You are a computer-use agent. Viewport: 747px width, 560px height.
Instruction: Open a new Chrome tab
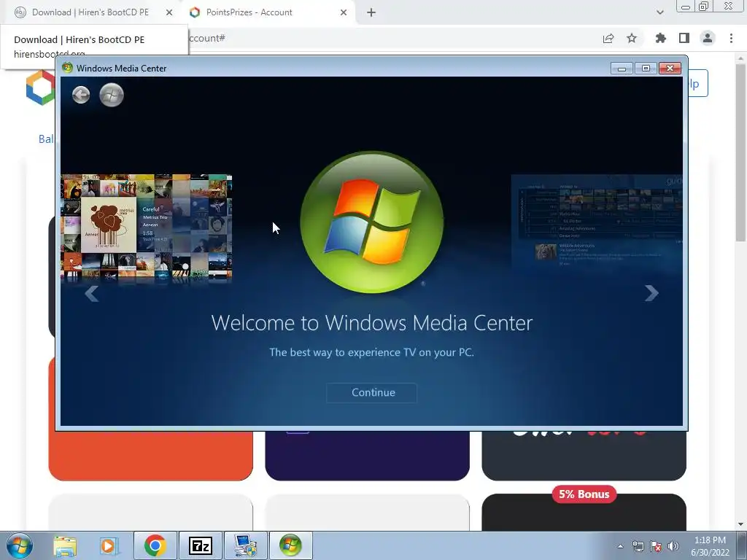click(x=371, y=12)
